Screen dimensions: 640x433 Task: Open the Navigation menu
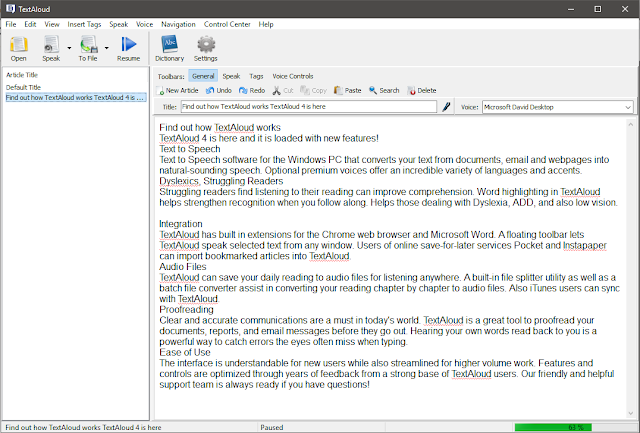[178, 24]
